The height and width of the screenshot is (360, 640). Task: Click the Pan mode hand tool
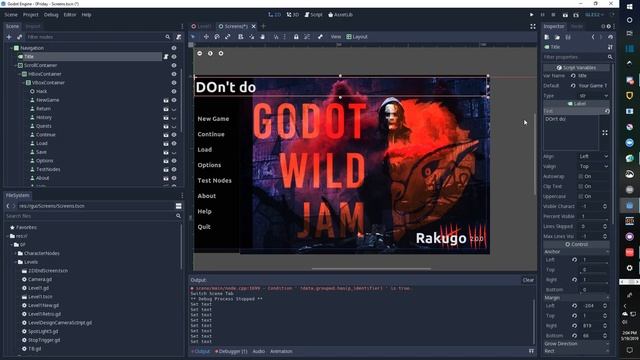pyautogui.click(x=262, y=37)
